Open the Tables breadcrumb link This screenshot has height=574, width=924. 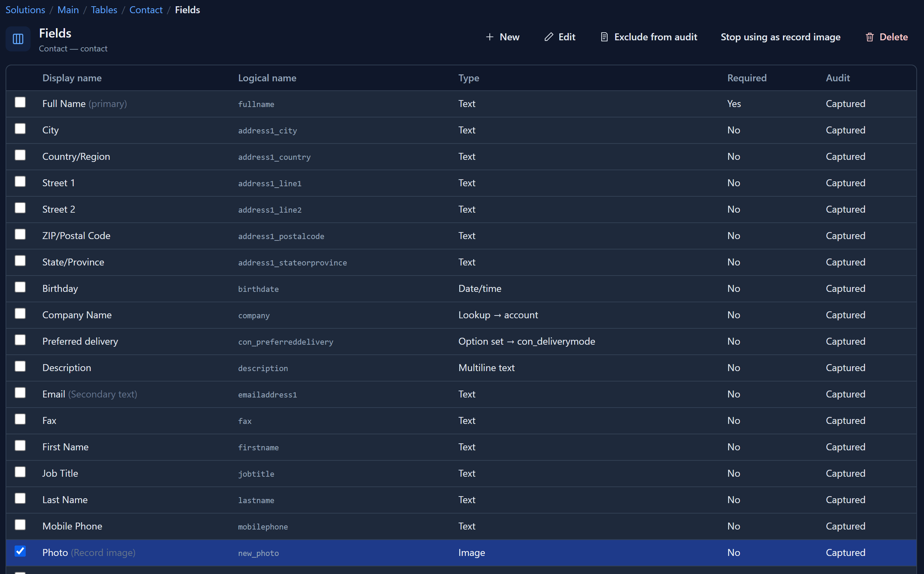[x=104, y=10]
